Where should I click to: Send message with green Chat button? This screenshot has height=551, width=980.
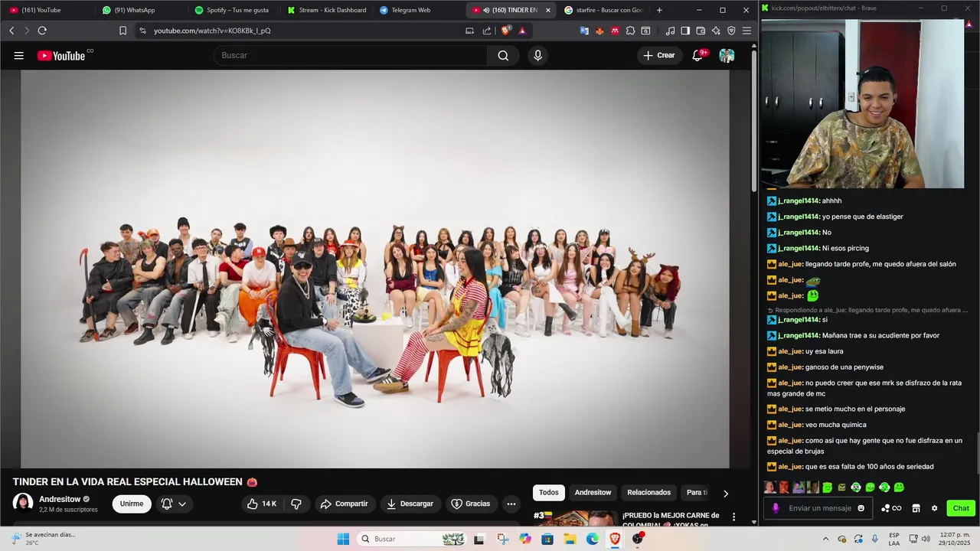pyautogui.click(x=961, y=508)
